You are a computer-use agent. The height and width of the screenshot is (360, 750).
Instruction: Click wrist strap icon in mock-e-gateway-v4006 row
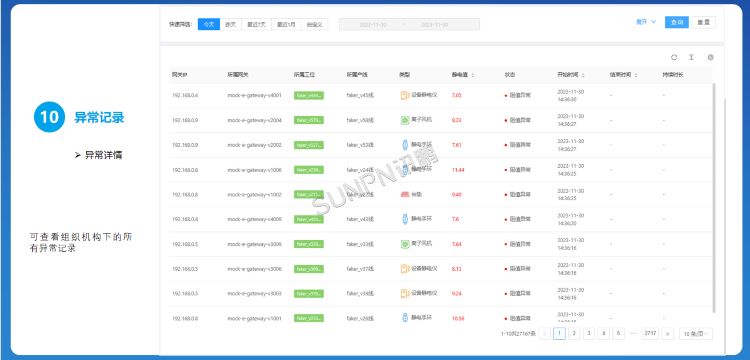click(x=405, y=219)
